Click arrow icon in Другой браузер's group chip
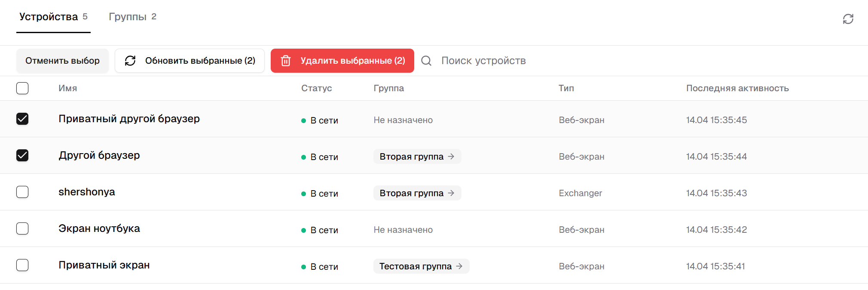The width and height of the screenshot is (868, 290). point(451,157)
